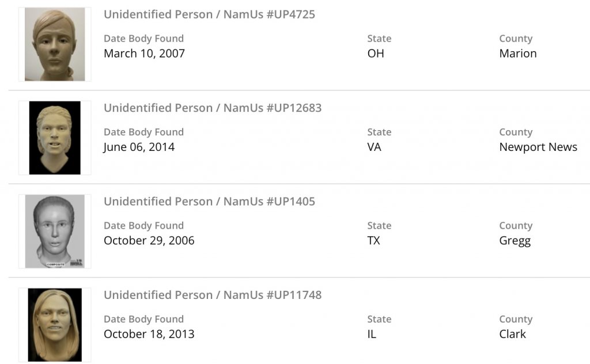Open Unidentified Person NamUs #UP4725 record

tap(209, 14)
